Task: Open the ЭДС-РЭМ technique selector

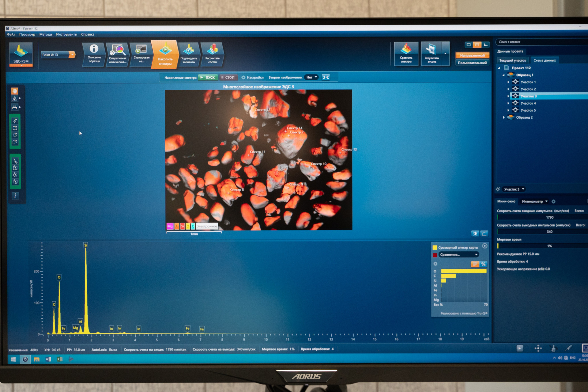Action: click(21, 55)
